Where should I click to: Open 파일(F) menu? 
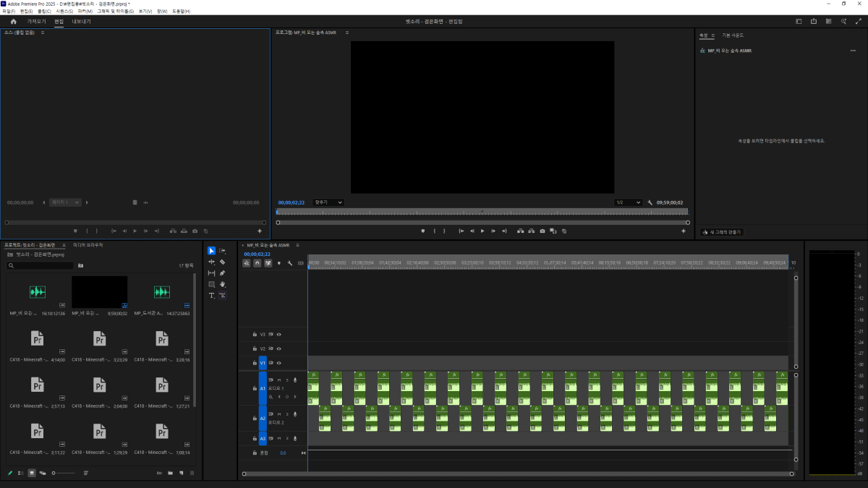click(9, 12)
